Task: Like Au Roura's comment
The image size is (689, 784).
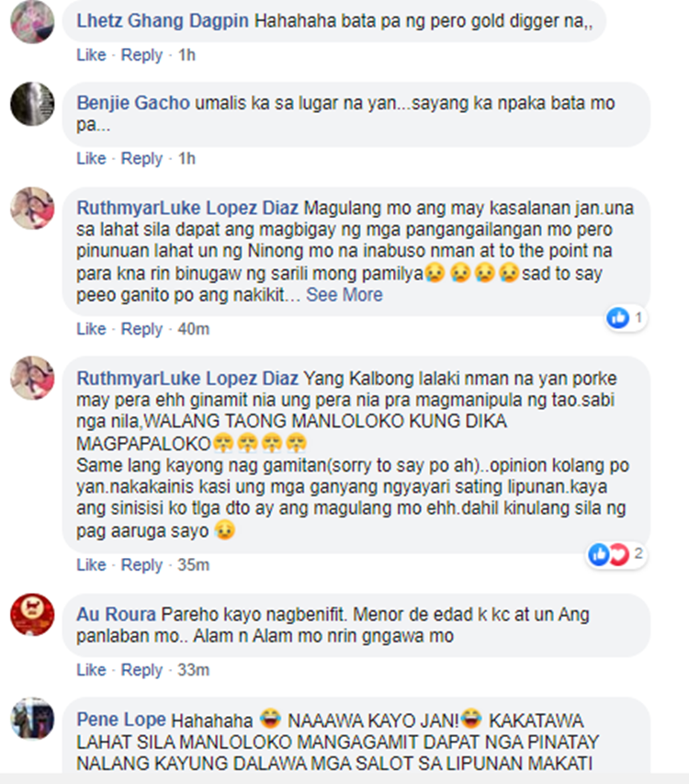Action: 91,670
